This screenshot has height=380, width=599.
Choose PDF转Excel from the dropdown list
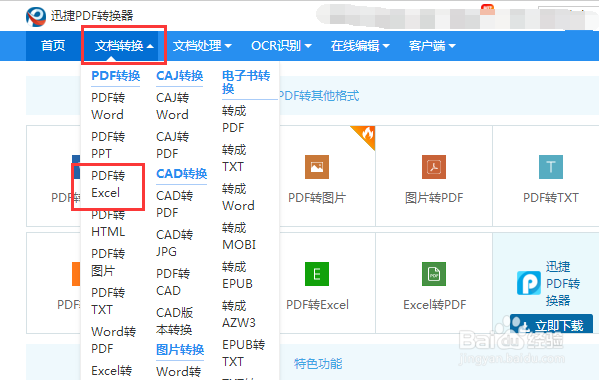pyautogui.click(x=108, y=184)
